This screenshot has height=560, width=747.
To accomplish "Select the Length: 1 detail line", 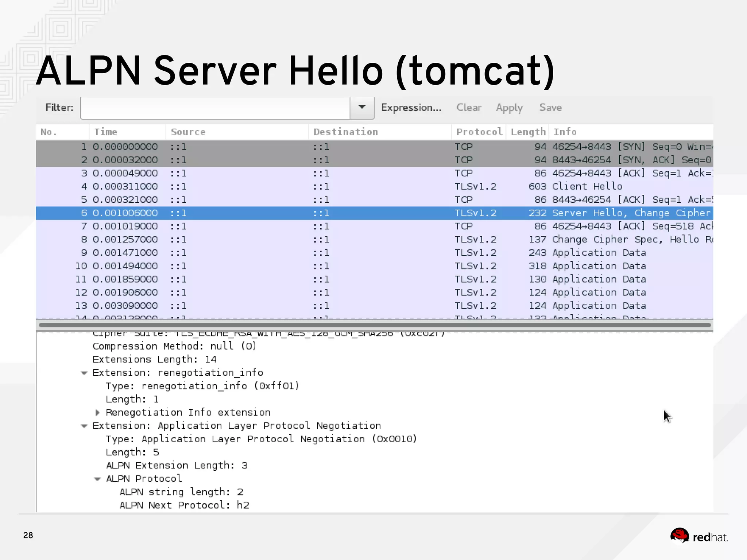I will pos(132,400).
